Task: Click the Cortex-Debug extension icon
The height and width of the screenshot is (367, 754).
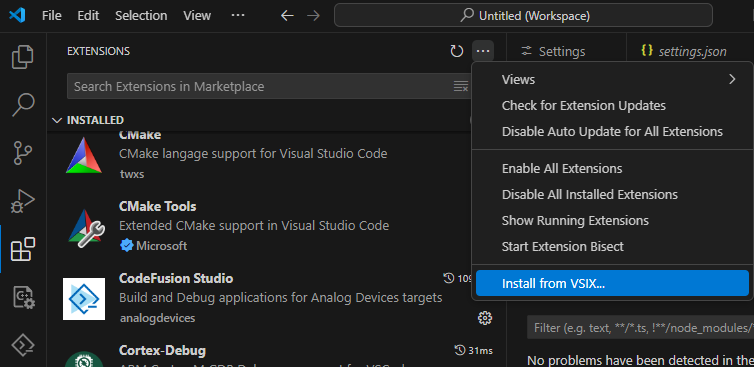Action: coord(84,359)
